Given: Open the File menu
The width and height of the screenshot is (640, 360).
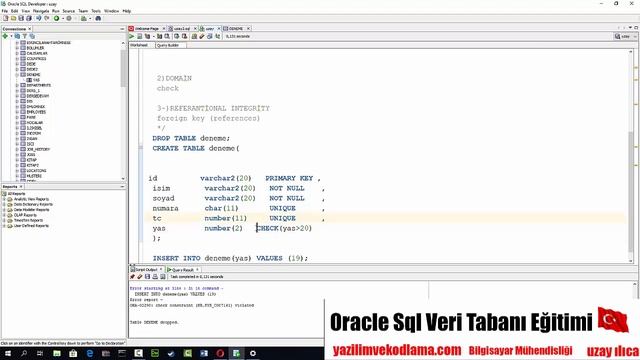Looking at the screenshot, I should tap(4, 11).
